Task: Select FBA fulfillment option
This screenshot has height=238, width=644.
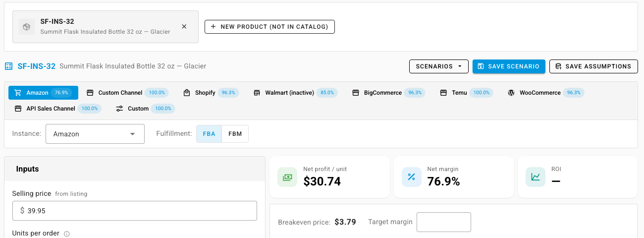Action: 209,134
